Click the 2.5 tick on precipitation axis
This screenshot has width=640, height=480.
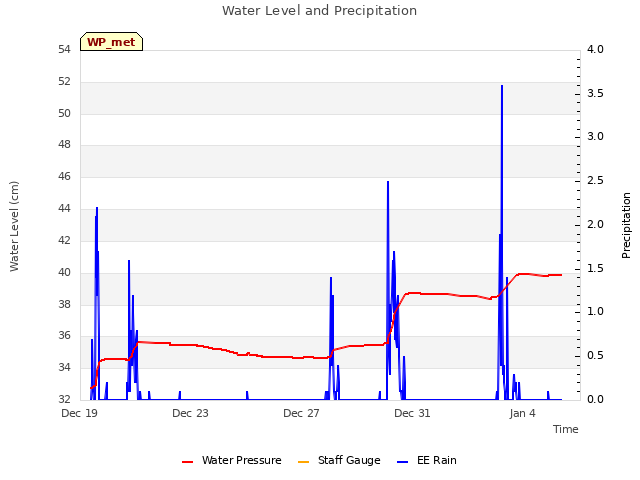[595, 181]
